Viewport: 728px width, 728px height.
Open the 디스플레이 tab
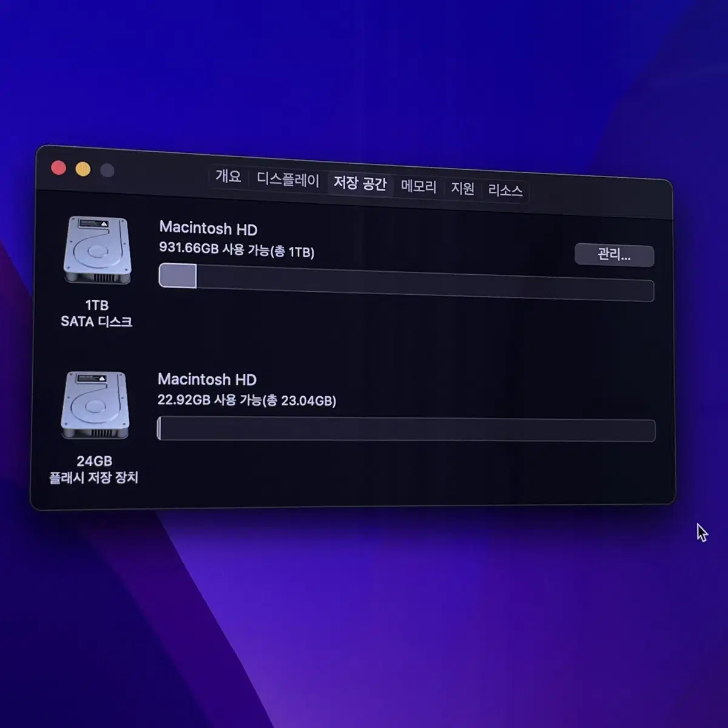point(288,180)
